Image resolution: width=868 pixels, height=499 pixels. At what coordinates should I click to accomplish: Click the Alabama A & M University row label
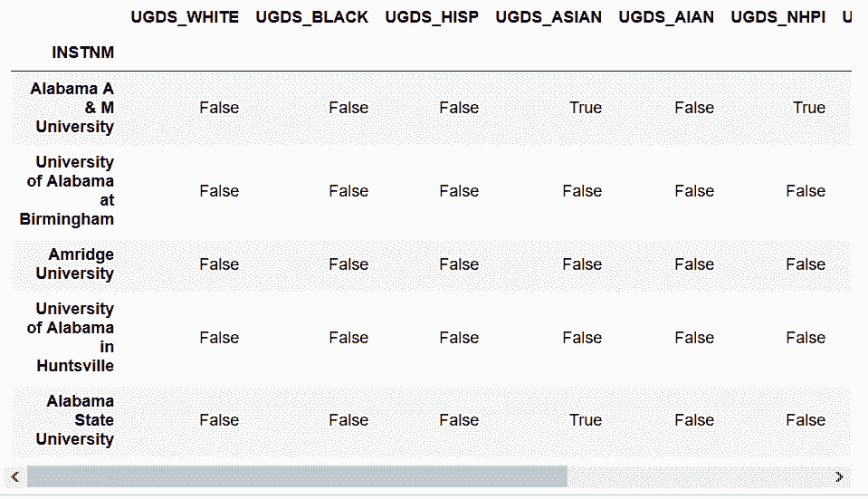click(x=72, y=108)
